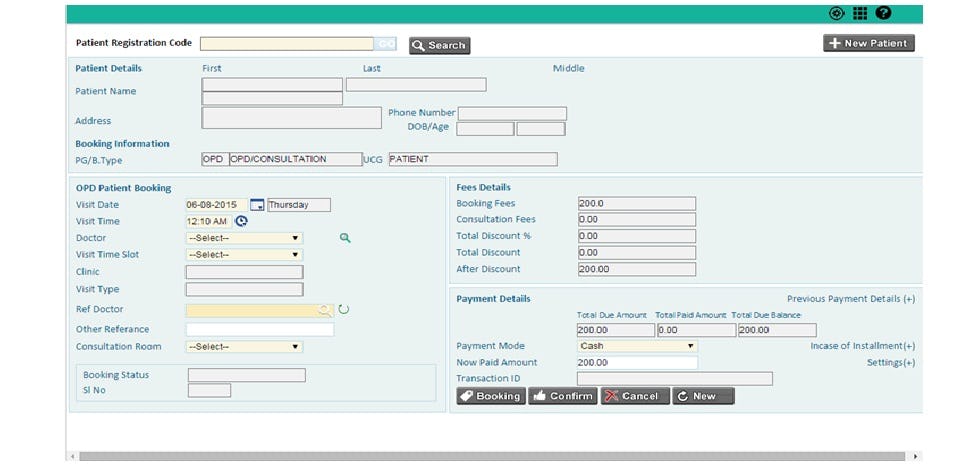Click the Address text box
The height and width of the screenshot is (464, 970).
tap(291, 118)
